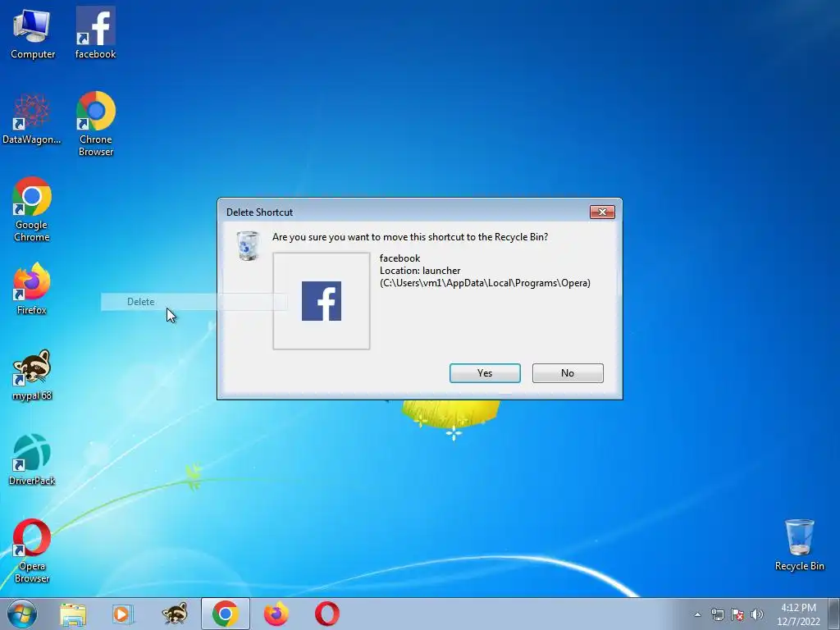Click the Opera path text in the dialog
Image resolution: width=840 pixels, height=630 pixels.
(x=486, y=283)
